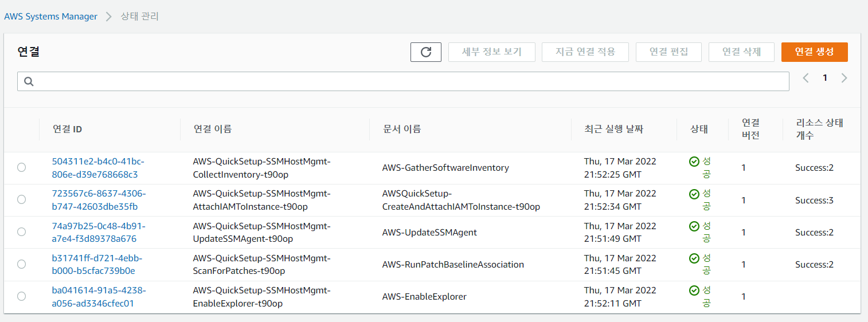This screenshot has width=868, height=322.
Task: Click name AWS-QuickSetup-SSMHostMgmt-CollectInventory-t90op
Action: pos(262,168)
